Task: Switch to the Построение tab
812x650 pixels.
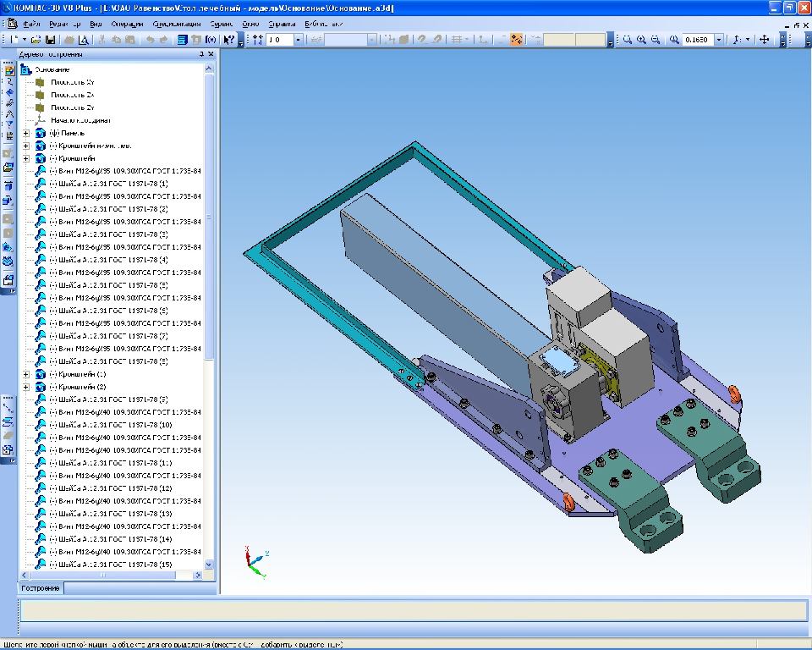Action: [x=41, y=587]
